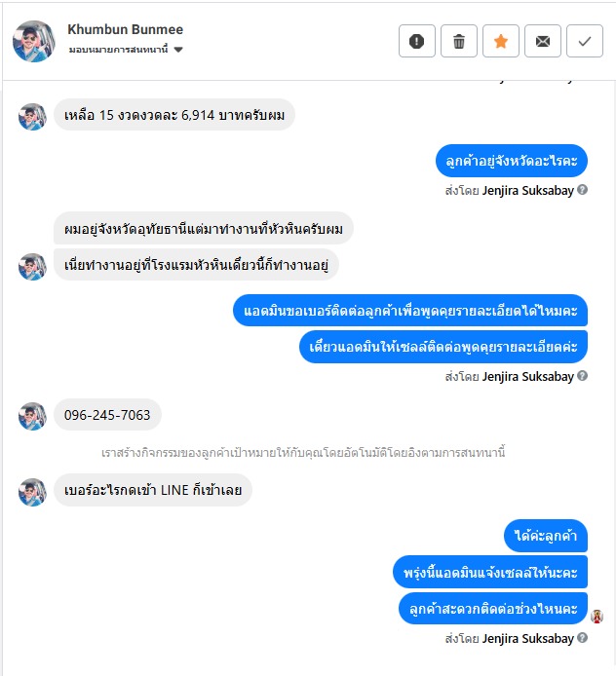Click the Khumbun Bunmee name heading
This screenshot has height=676, width=616.
click(x=125, y=29)
